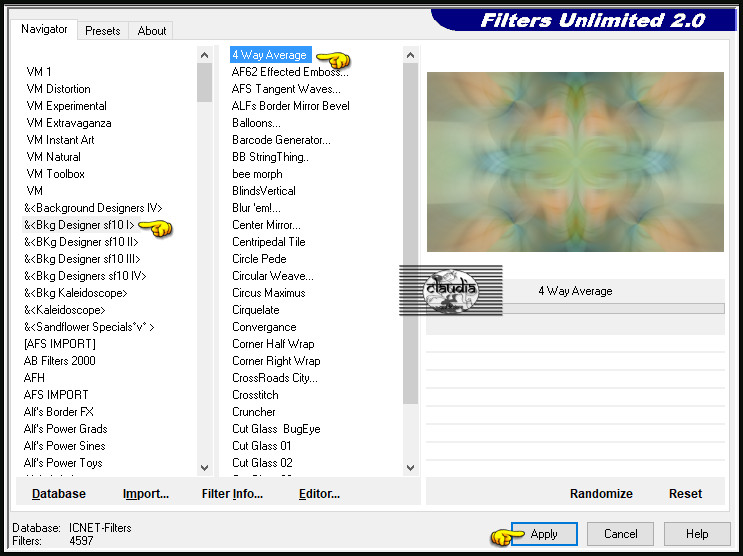
Task: Select Corner Half Wrap filter
Action: pos(273,344)
